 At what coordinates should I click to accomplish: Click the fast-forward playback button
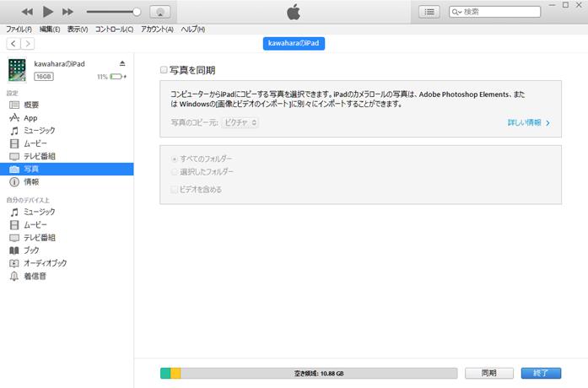click(x=67, y=12)
